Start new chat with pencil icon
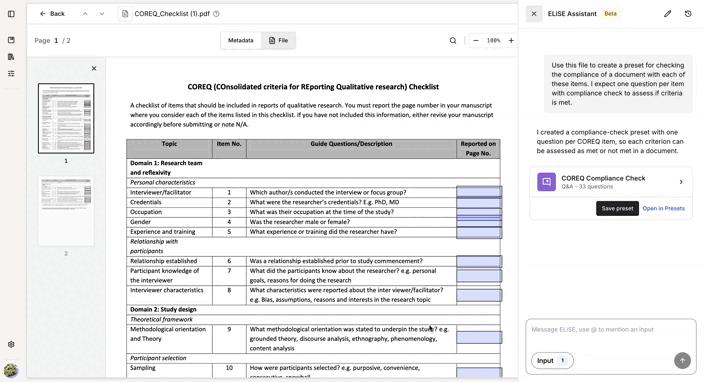This screenshot has height=382, width=704. point(668,14)
